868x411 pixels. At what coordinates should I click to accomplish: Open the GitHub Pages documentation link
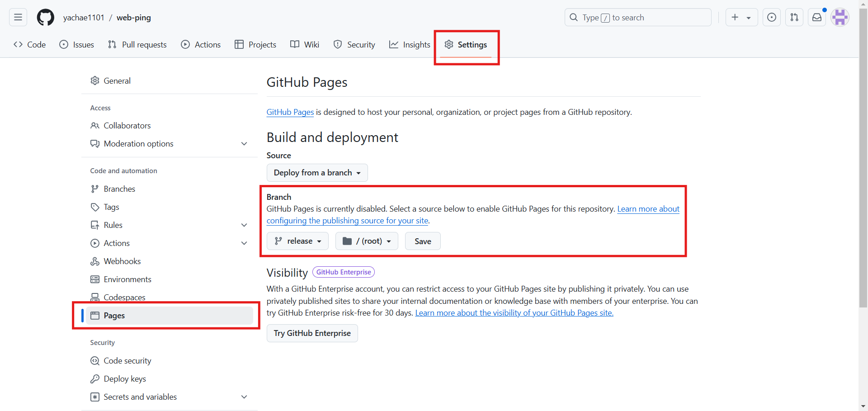click(x=290, y=112)
